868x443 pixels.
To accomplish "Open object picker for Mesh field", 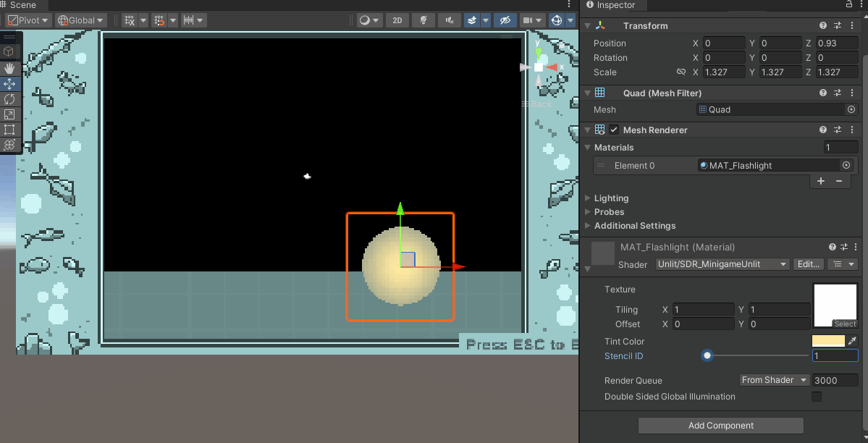I will (x=851, y=109).
